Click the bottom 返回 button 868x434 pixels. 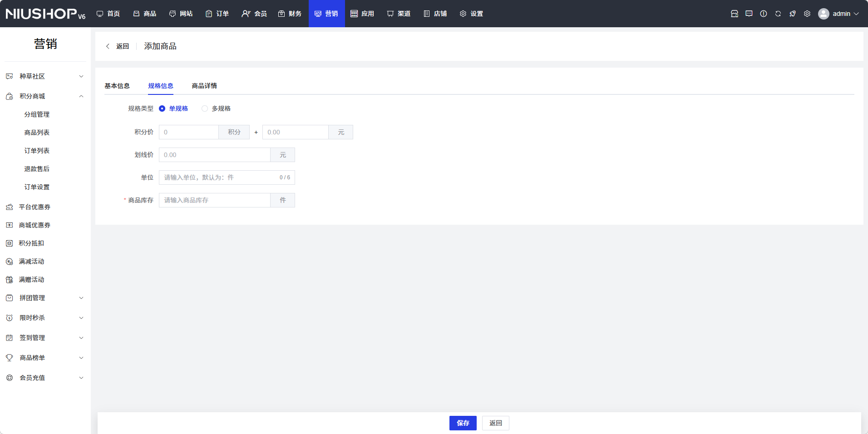coord(496,423)
